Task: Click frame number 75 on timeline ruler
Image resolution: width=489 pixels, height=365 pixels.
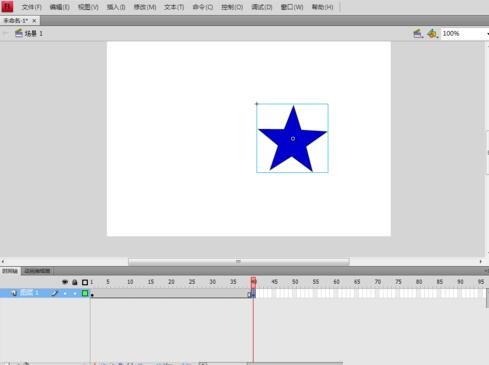Action: pyautogui.click(x=398, y=282)
